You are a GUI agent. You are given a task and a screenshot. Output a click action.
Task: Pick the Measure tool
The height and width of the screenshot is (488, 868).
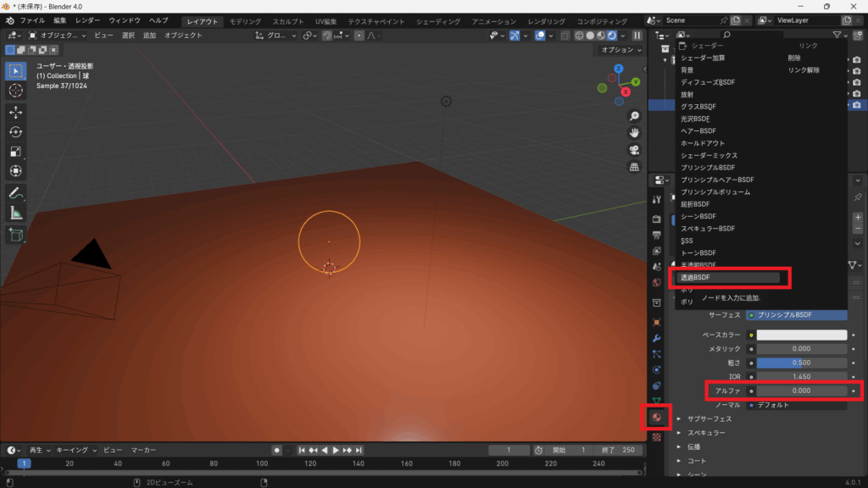tap(15, 213)
